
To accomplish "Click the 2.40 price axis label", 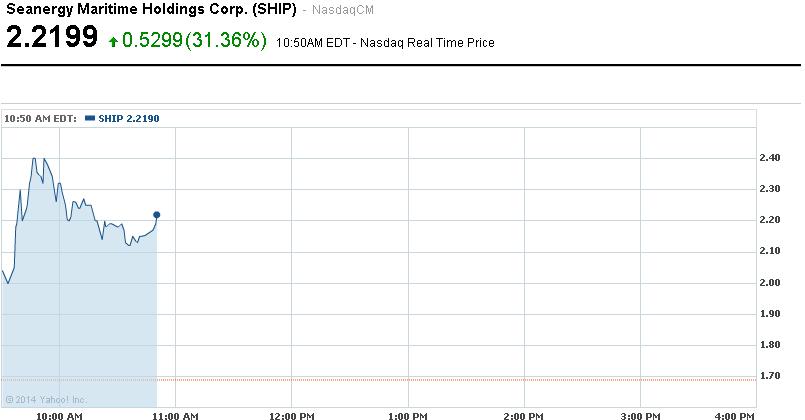I will 772,158.
